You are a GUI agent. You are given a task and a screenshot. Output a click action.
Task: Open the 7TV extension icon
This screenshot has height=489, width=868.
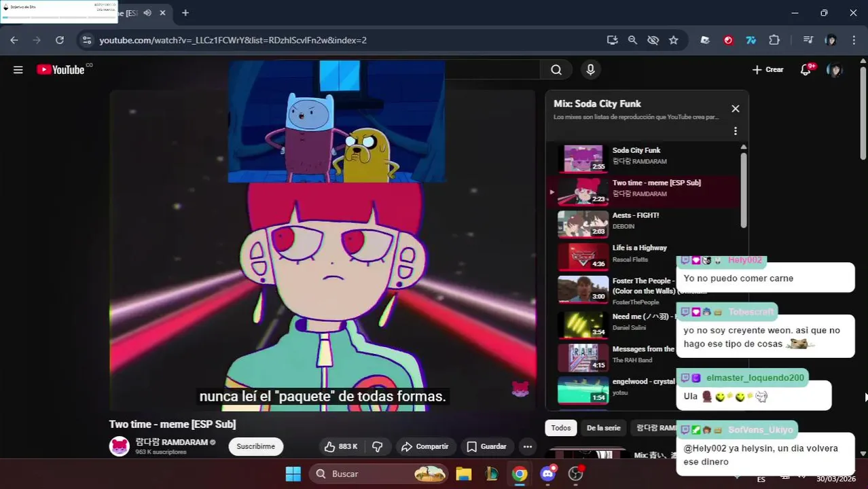tap(751, 40)
